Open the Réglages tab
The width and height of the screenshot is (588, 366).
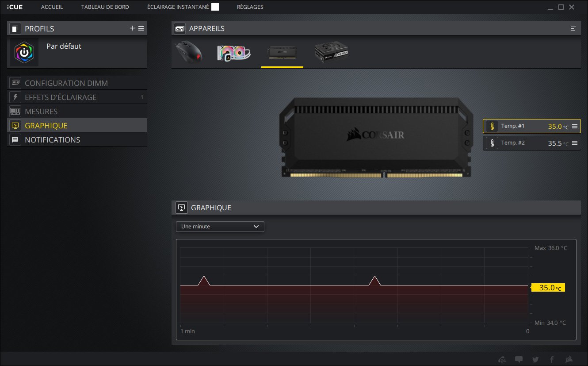[250, 7]
